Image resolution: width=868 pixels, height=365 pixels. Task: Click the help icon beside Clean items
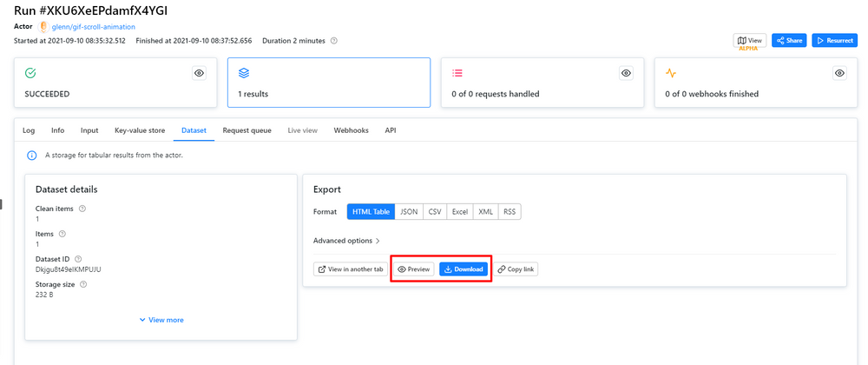[x=82, y=209]
